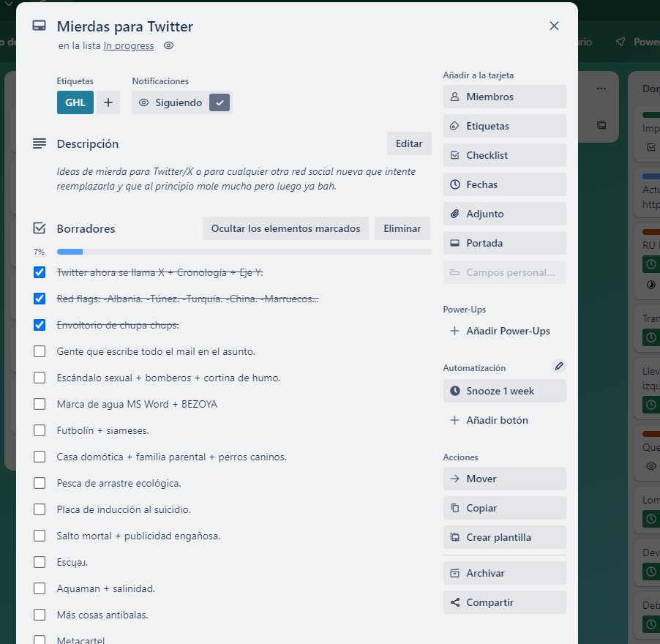This screenshot has width=660, height=644.
Task: Click the GHL label chip
Action: tap(75, 102)
